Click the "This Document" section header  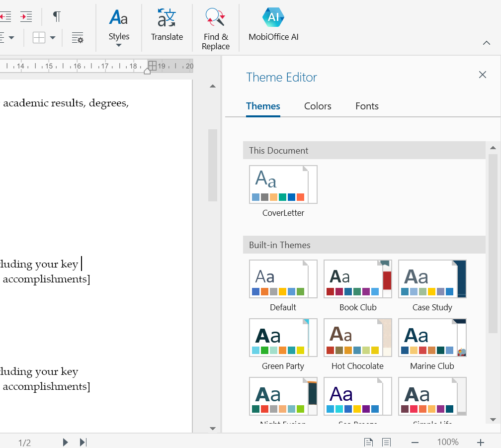tap(364, 151)
